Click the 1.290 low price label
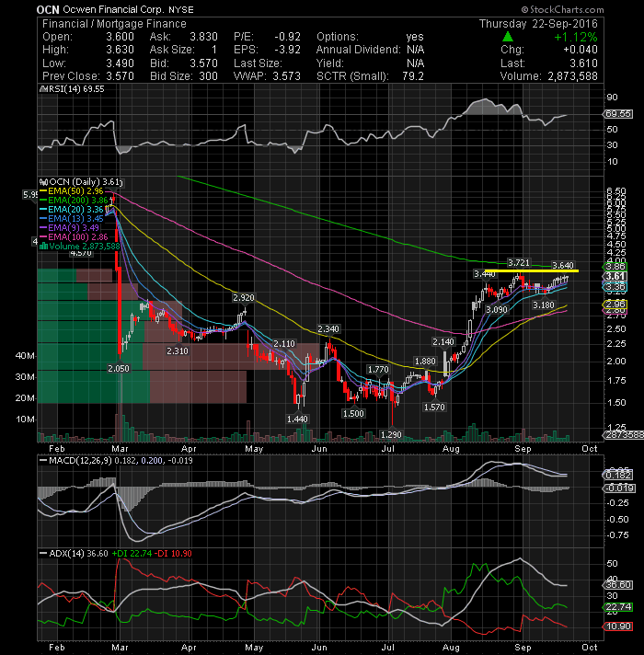 pos(391,435)
